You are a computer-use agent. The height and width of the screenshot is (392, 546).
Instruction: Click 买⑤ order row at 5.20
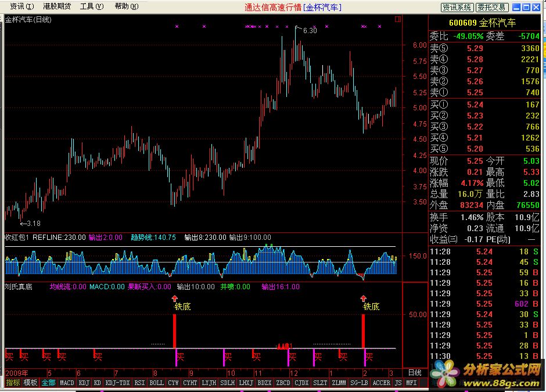(484, 149)
